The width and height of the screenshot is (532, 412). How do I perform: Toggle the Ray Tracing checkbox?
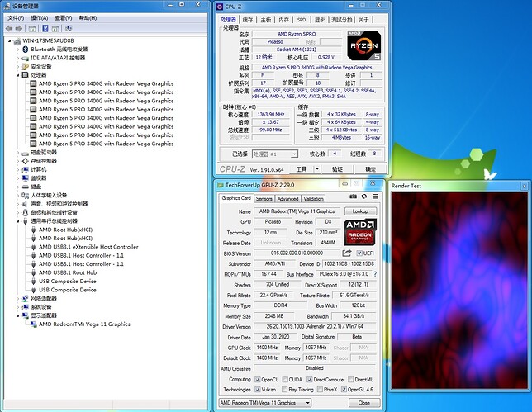285,389
